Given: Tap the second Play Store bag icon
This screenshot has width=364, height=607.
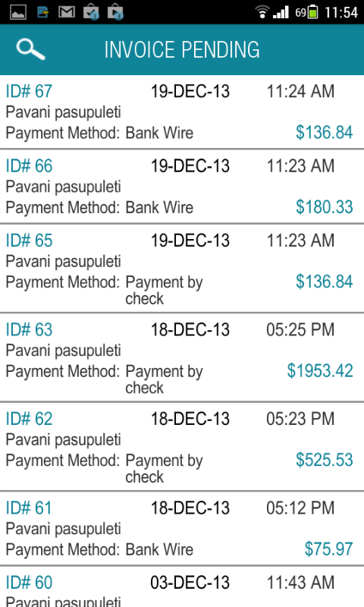Looking at the screenshot, I should 115,12.
